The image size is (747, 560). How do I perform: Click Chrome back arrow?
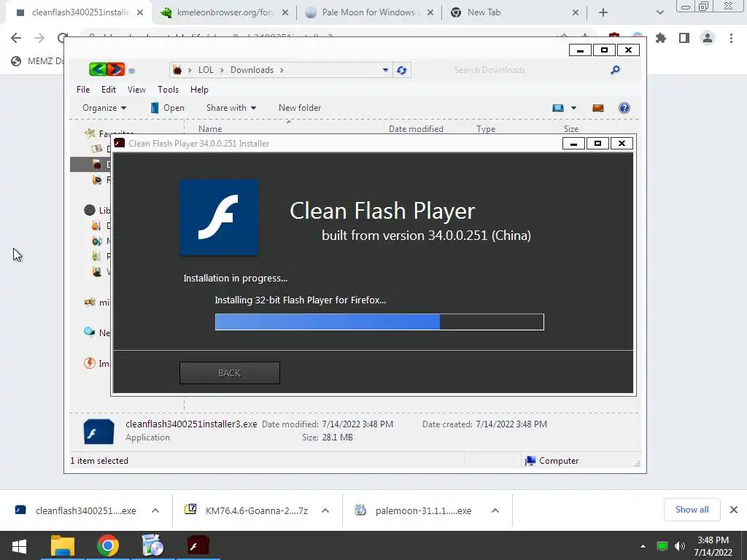pyautogui.click(x=16, y=38)
